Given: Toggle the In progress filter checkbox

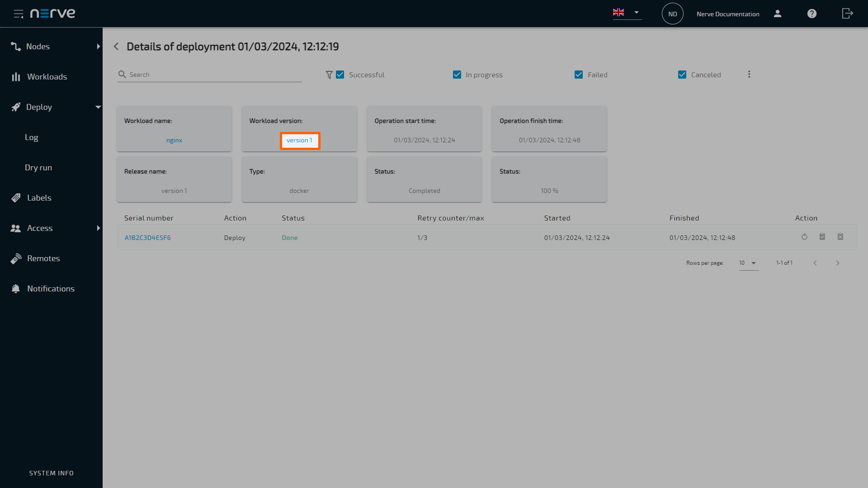Looking at the screenshot, I should [x=457, y=75].
